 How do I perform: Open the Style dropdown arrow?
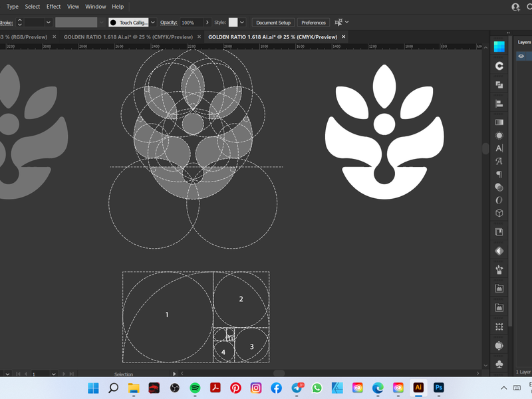241,23
